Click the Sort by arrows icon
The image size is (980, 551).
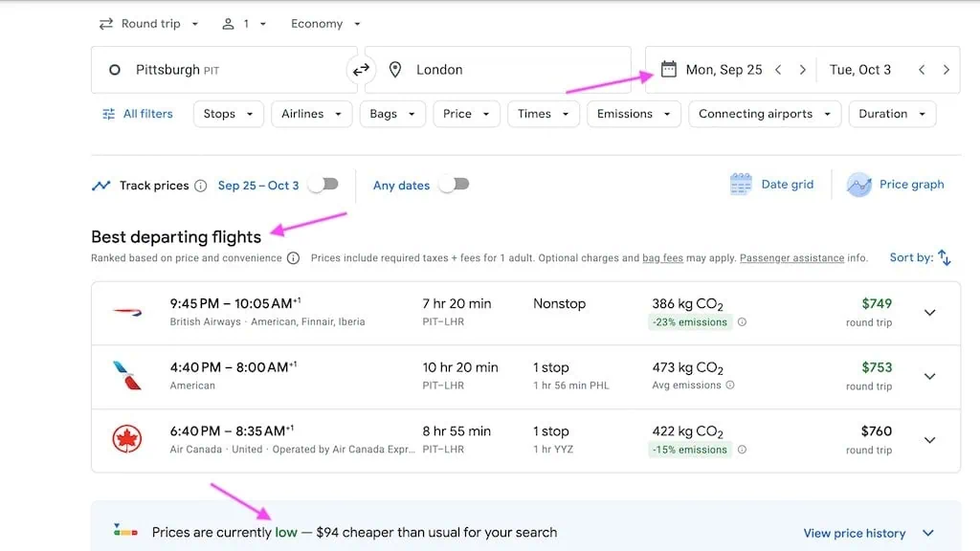[945, 257]
